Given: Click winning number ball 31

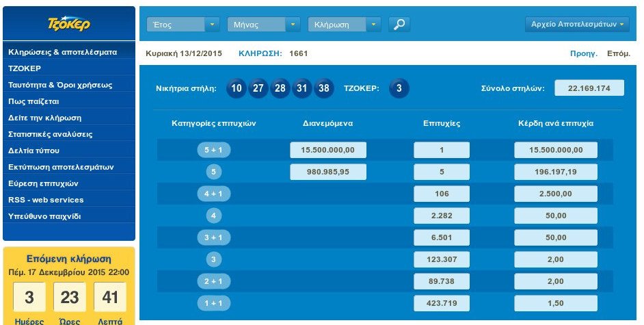Looking at the screenshot, I should (302, 88).
